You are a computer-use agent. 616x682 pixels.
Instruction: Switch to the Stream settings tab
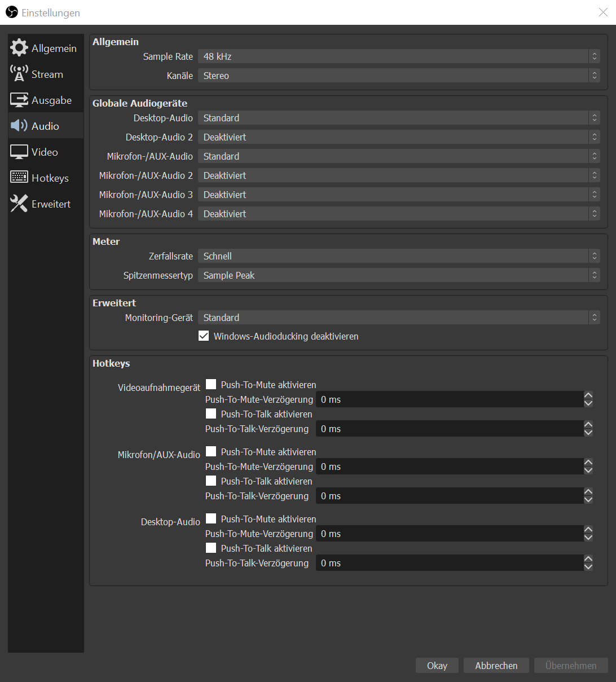(47, 74)
